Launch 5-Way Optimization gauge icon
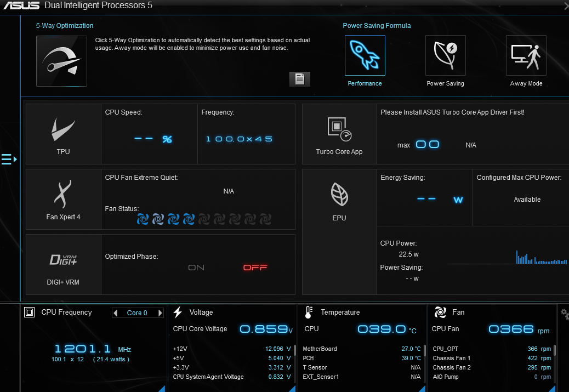Screen dimensions: 569x392 [61, 61]
